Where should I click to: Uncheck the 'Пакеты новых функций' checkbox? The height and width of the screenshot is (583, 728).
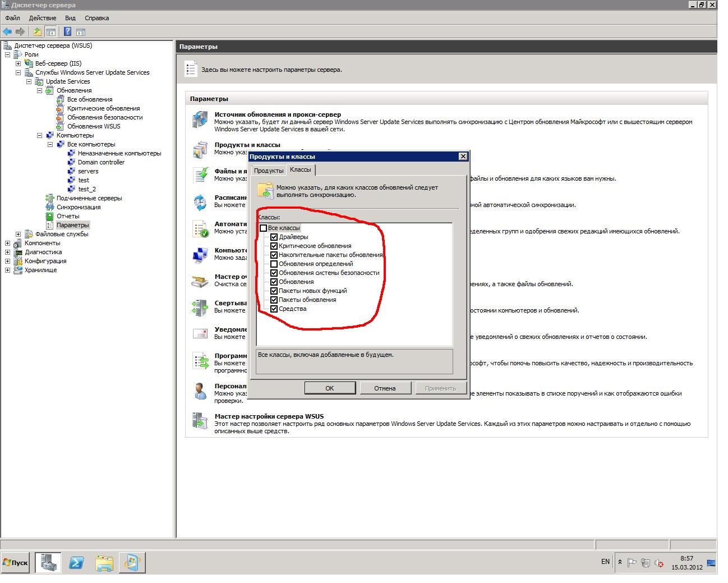(x=274, y=291)
